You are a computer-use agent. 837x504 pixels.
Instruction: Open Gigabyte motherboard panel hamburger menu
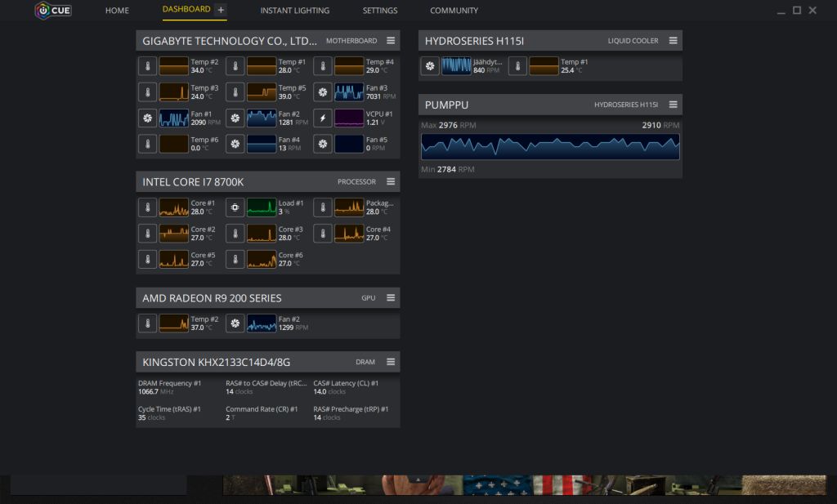pyautogui.click(x=391, y=41)
